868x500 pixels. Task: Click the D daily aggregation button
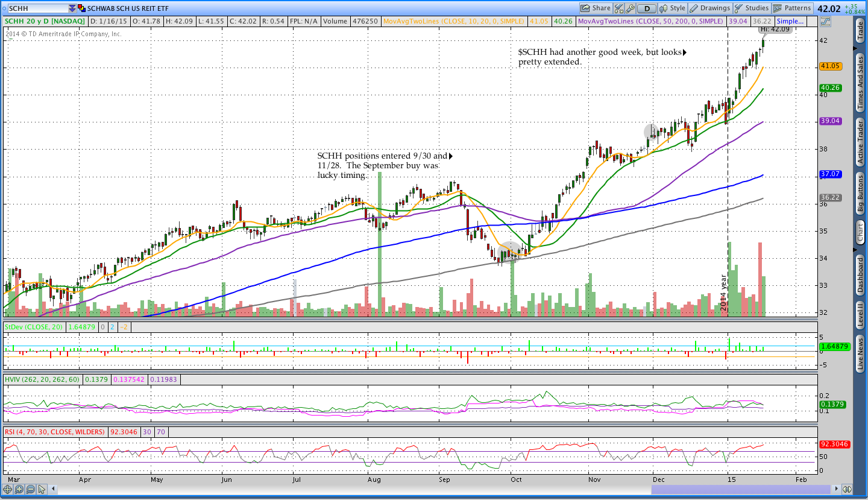pyautogui.click(x=647, y=8)
